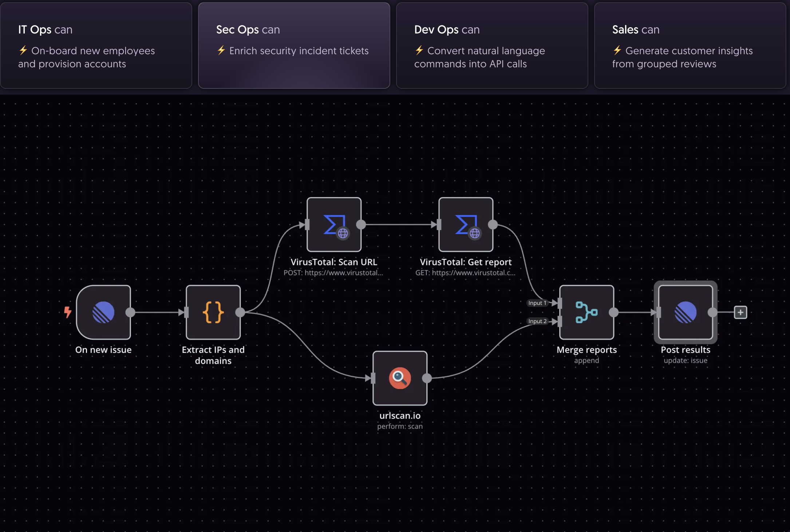Click the 'perform: scan' subtitle

click(x=400, y=426)
